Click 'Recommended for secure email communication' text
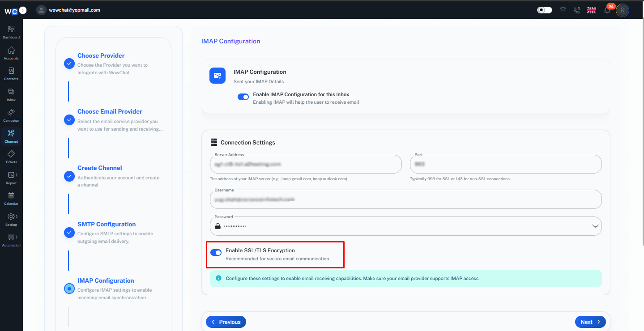 (x=277, y=259)
